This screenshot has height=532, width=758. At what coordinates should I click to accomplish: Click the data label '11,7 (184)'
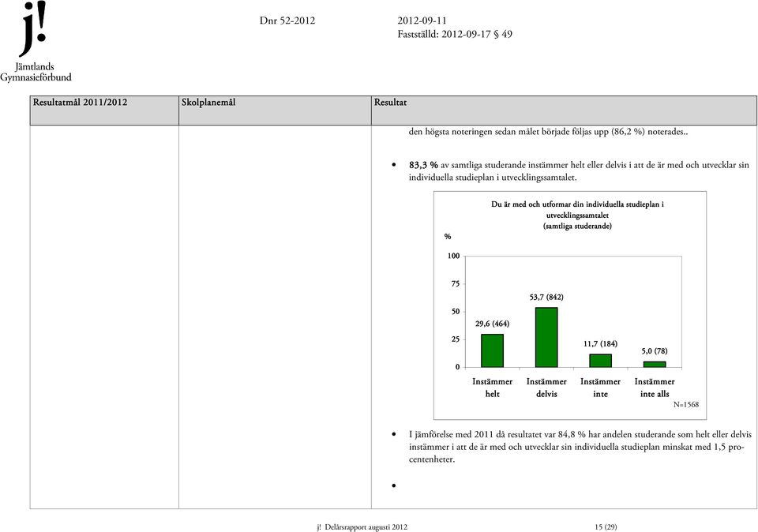(x=600, y=344)
